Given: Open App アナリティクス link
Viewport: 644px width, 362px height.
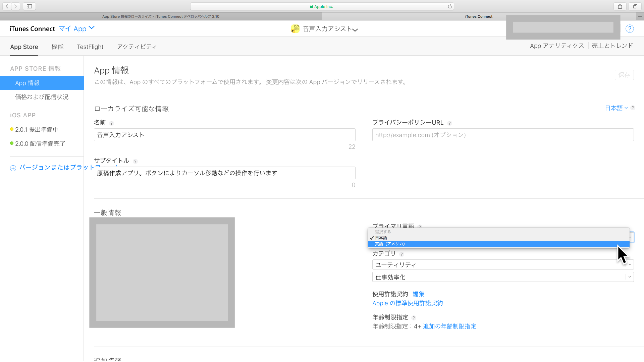Looking at the screenshot, I should [x=557, y=46].
